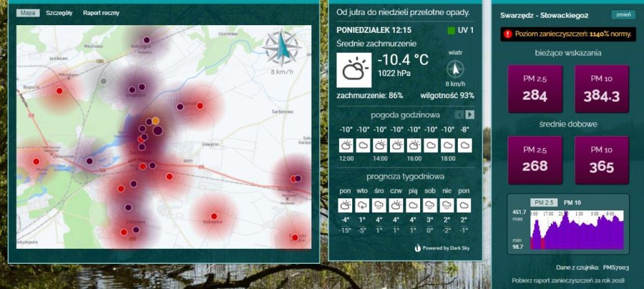
Task: Click the pollution level 1140% normy warning
Action: point(568,34)
